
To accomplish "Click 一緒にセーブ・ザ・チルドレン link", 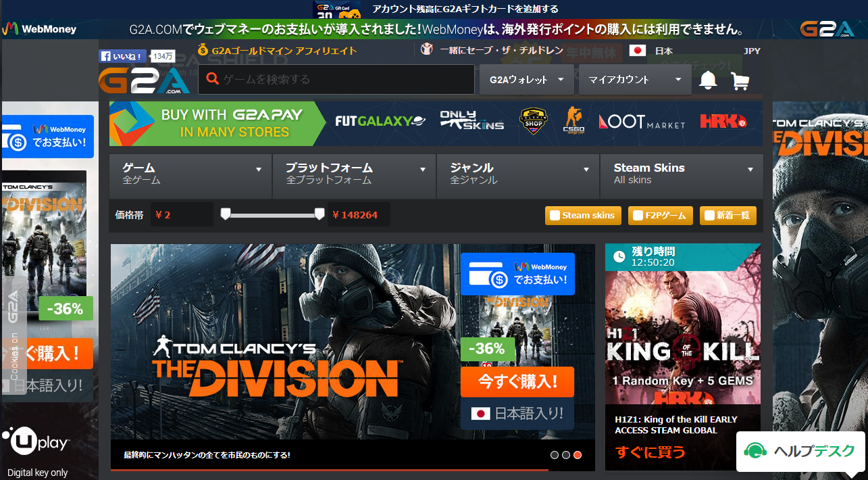I will 501,50.
